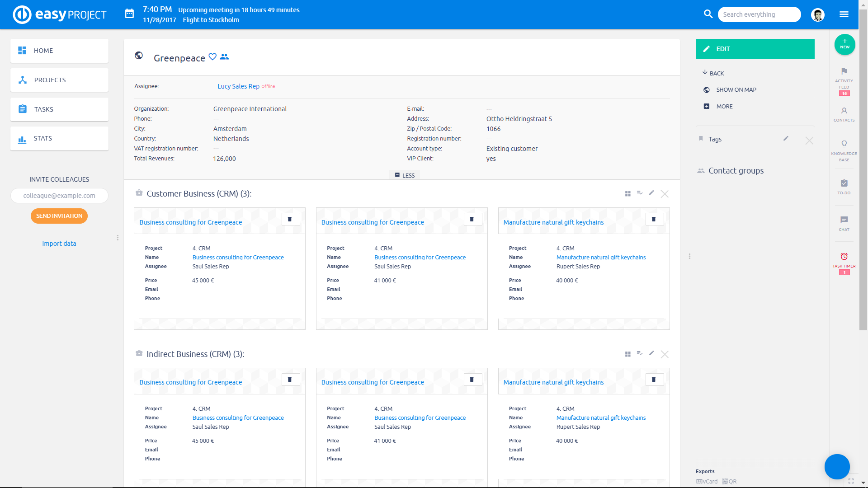Focus the Search everything field
This screenshot has width=868, height=488.
point(759,14)
